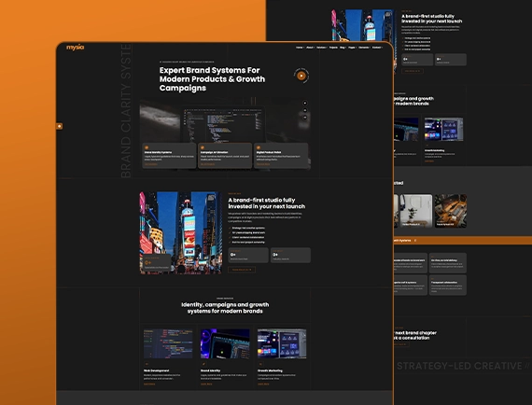This screenshot has width=532, height=405.
Task: Click 'A brand-first studio fully invested' heading
Action: pyautogui.click(x=266, y=203)
